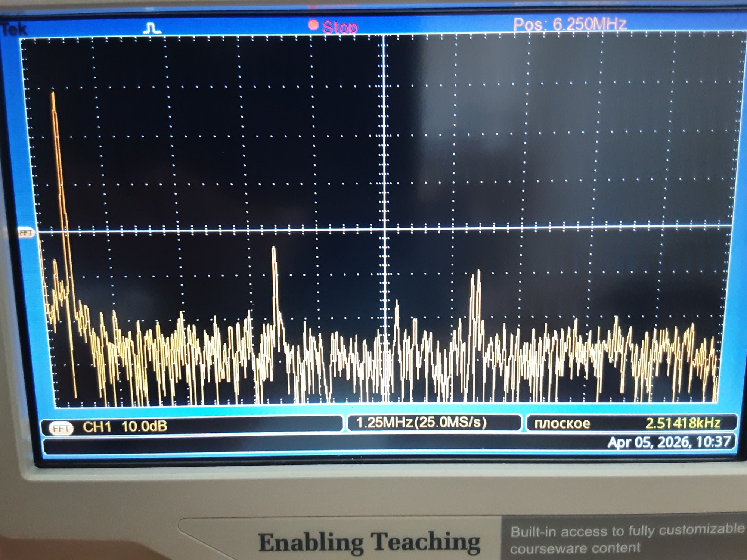Select the CH1 channel label
This screenshot has width=747, height=560.
97,427
